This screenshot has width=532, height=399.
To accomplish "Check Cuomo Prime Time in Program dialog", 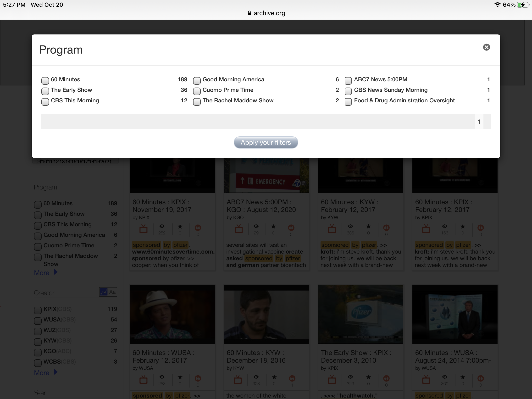I will click(x=197, y=91).
